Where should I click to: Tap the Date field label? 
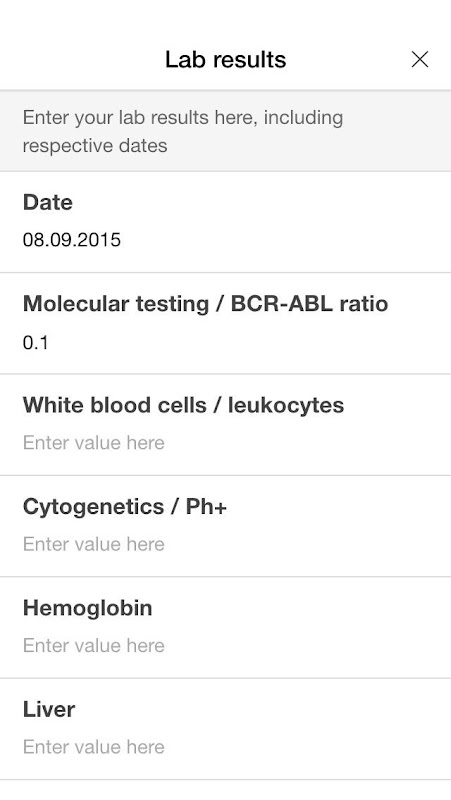pos(48,203)
